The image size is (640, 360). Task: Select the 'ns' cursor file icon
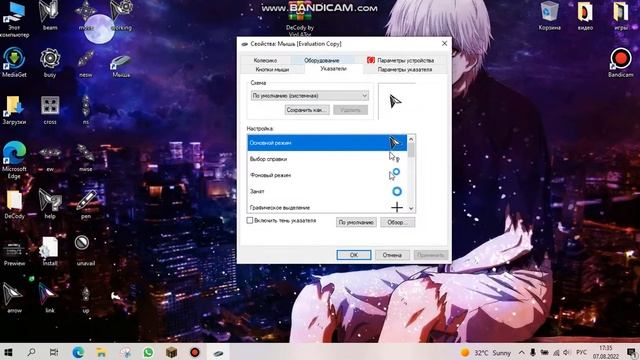pyautogui.click(x=86, y=109)
